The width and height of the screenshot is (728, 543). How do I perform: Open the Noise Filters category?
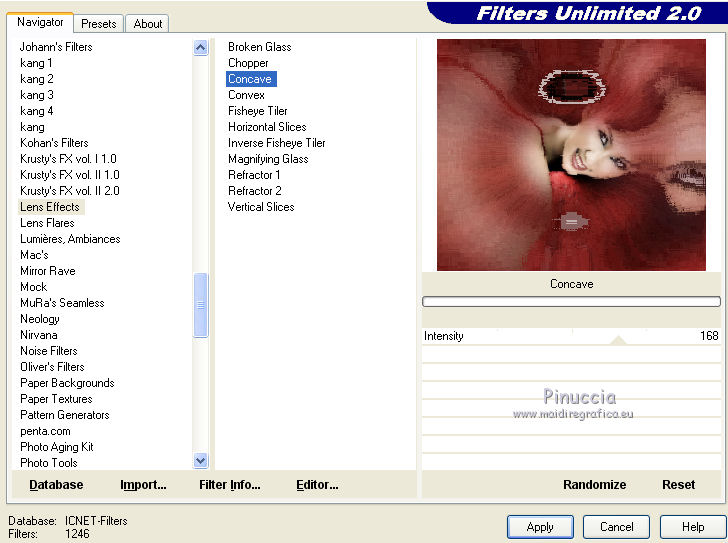pyautogui.click(x=49, y=351)
